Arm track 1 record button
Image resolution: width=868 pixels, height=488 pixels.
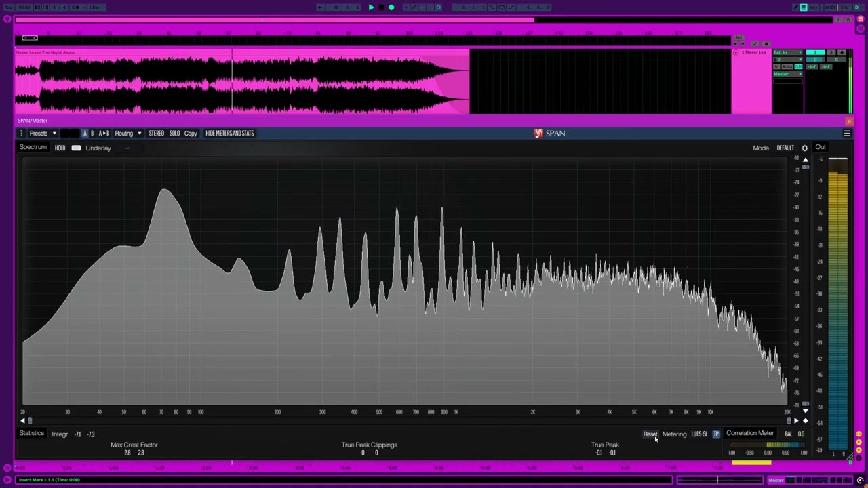coord(842,52)
